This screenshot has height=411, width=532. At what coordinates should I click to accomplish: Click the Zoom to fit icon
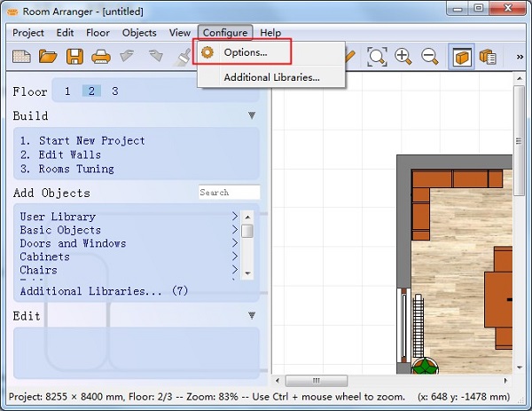click(x=378, y=57)
